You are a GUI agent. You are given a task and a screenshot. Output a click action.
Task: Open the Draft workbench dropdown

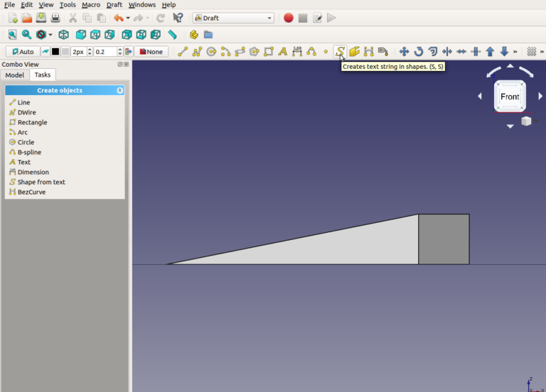[233, 18]
